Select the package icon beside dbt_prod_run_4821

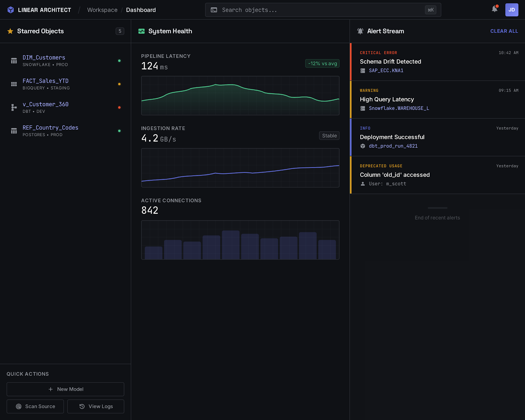(363, 146)
